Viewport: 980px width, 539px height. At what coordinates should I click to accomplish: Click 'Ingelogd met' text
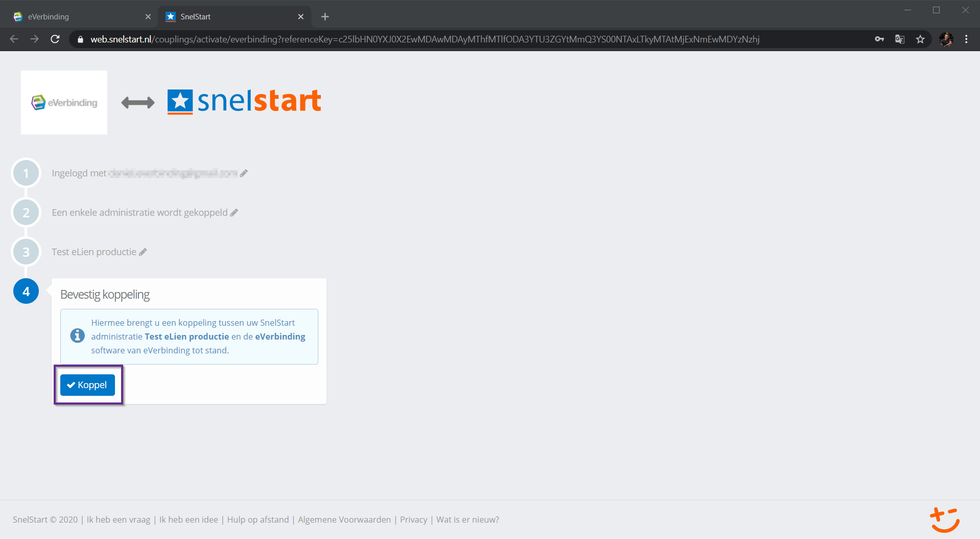coord(79,173)
